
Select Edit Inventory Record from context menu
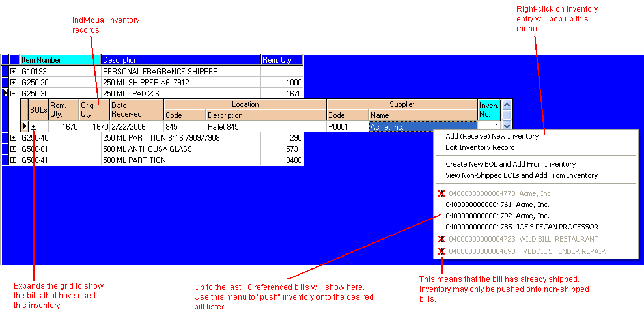click(479, 147)
